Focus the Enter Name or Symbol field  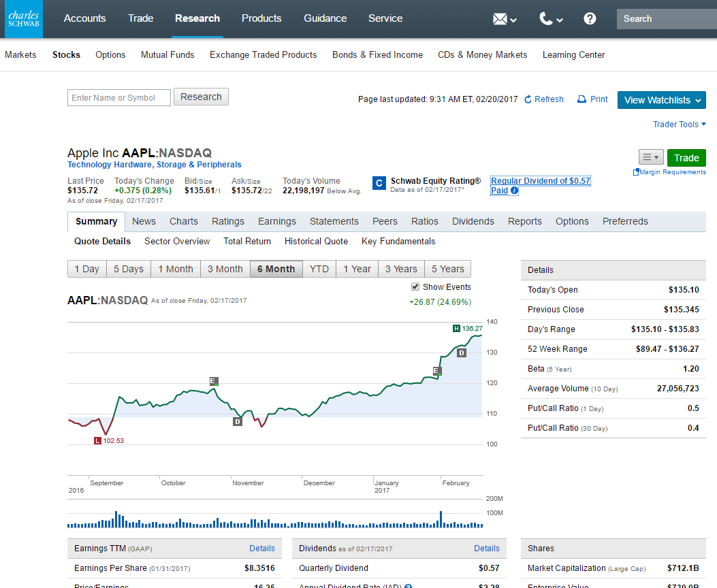(119, 98)
